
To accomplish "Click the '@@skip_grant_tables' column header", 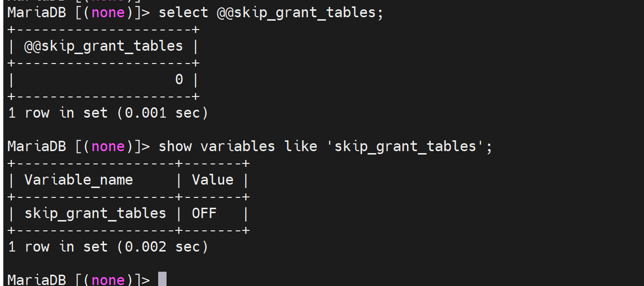I will point(103,46).
